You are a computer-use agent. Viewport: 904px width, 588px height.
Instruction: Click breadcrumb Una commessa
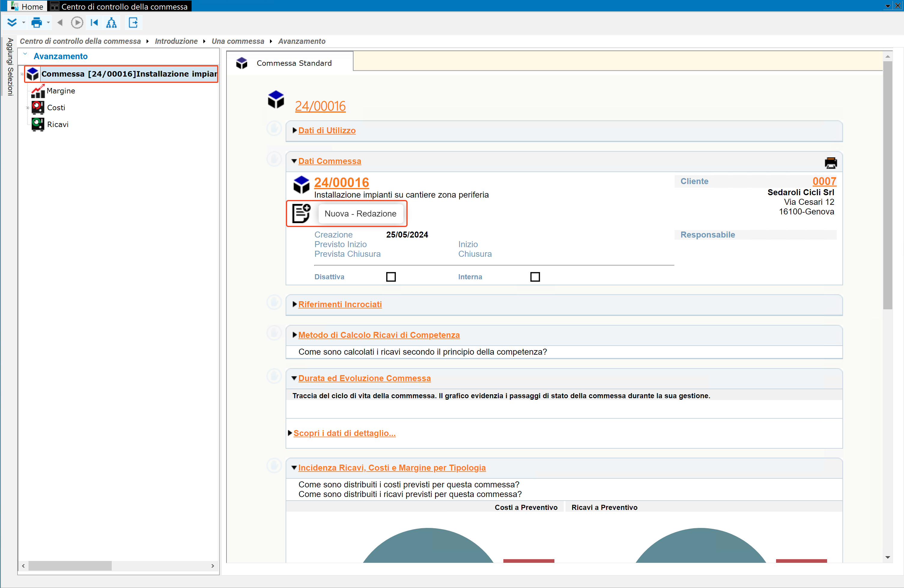pos(238,41)
